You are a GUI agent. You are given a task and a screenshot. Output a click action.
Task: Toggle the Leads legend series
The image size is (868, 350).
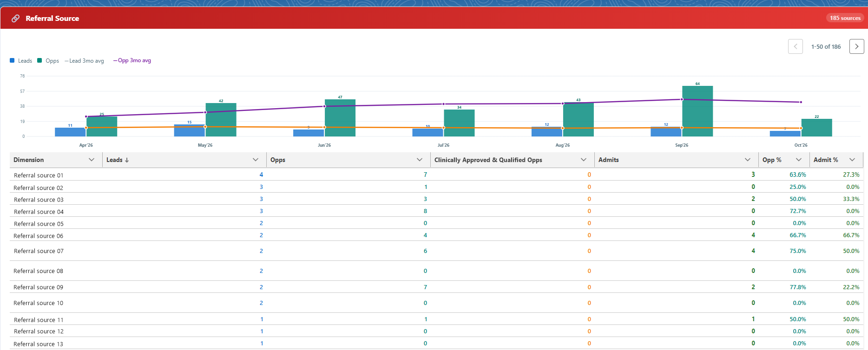click(x=21, y=61)
